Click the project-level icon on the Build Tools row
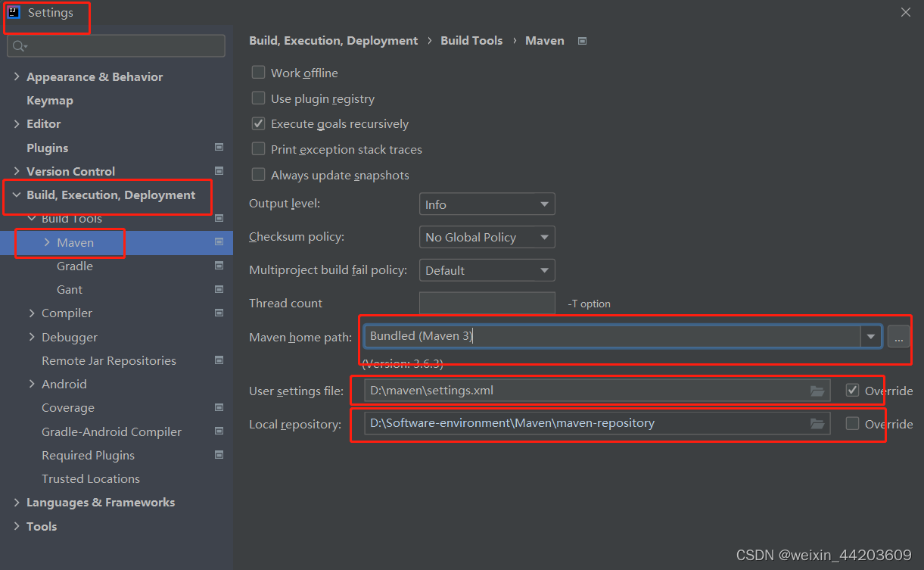This screenshot has width=924, height=570. point(219,219)
